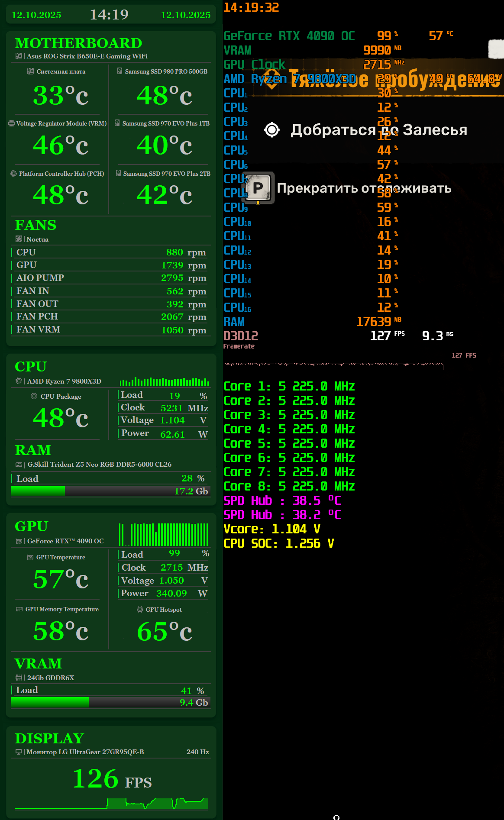Click the overlay VRAM 9990 MB row

point(313,50)
